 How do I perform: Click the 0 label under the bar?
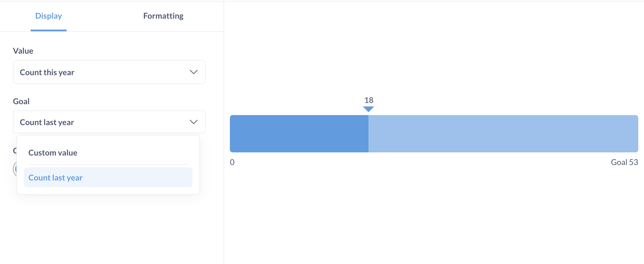point(232,162)
